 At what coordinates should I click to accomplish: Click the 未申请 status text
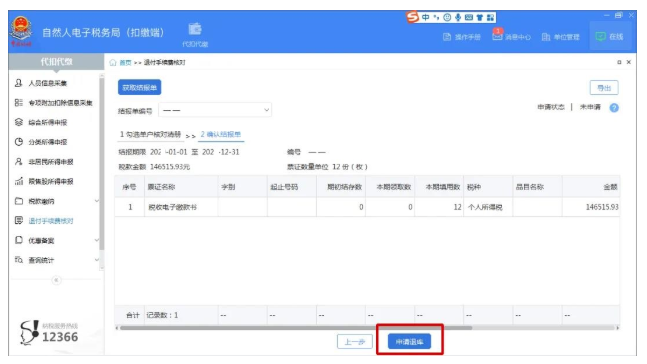[590, 107]
